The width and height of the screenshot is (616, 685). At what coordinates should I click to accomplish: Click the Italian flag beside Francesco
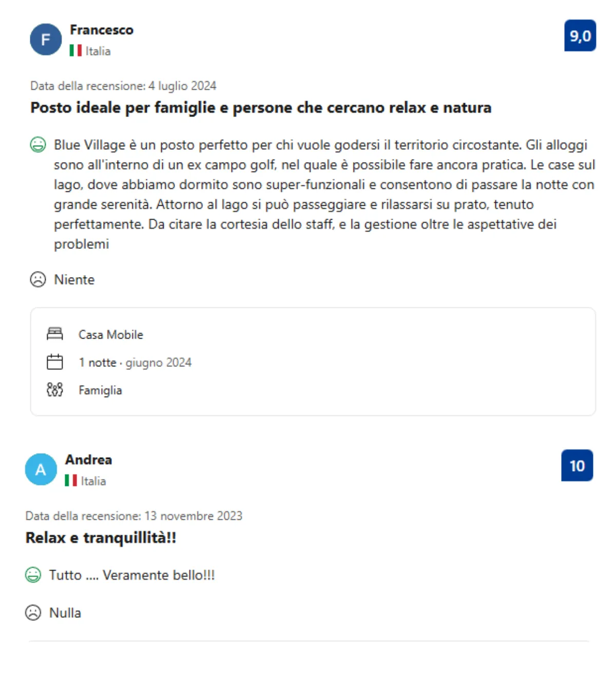75,51
